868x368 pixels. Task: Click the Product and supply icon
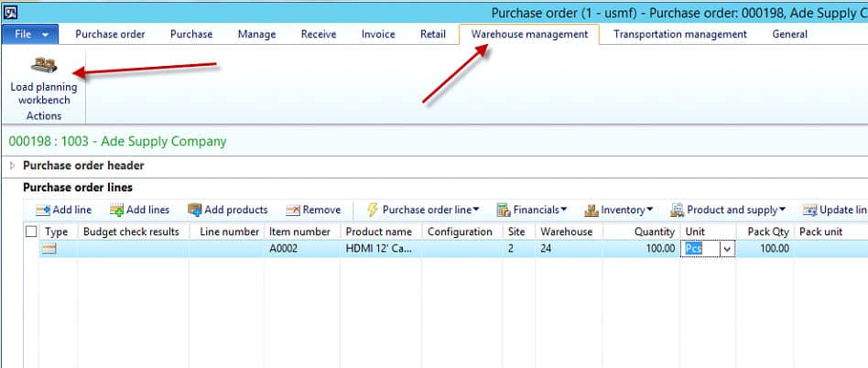click(677, 211)
